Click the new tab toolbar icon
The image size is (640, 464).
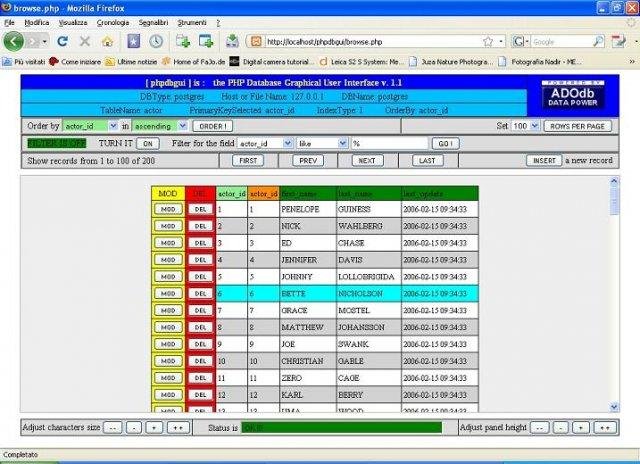pos(182,41)
